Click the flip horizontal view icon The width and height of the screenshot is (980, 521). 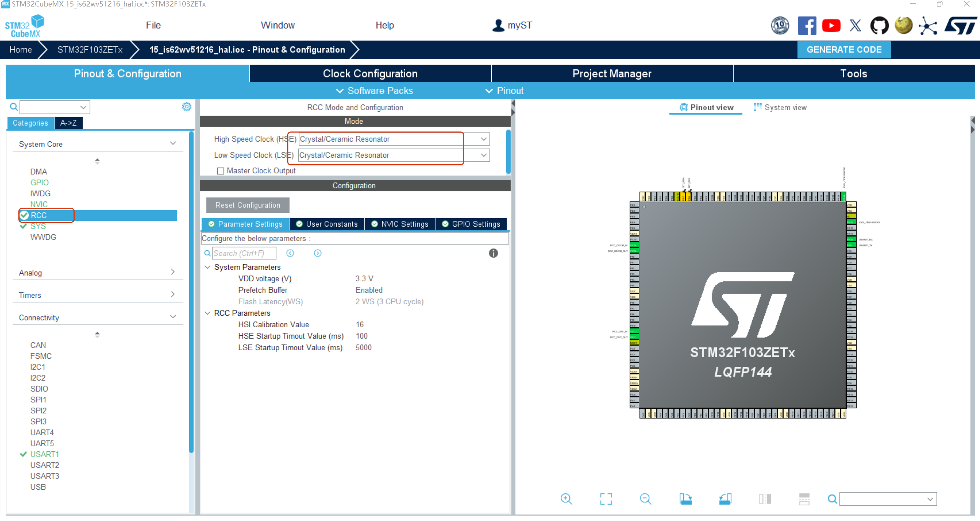coord(765,499)
